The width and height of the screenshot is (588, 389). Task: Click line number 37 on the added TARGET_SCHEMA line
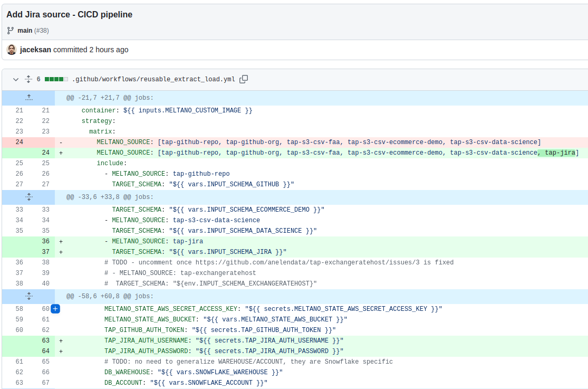45,252
